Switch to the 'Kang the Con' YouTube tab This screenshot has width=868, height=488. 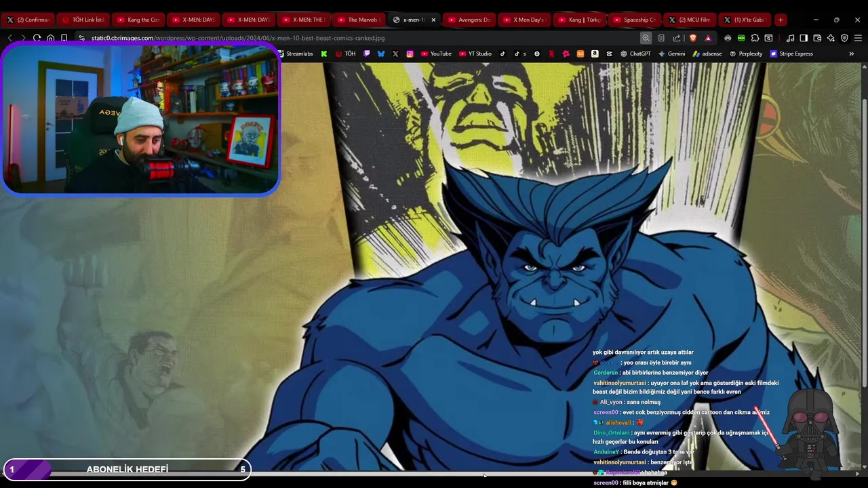(138, 20)
